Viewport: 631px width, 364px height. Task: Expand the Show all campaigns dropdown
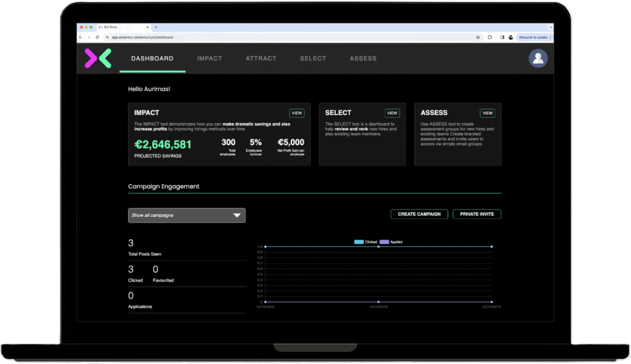coord(187,215)
